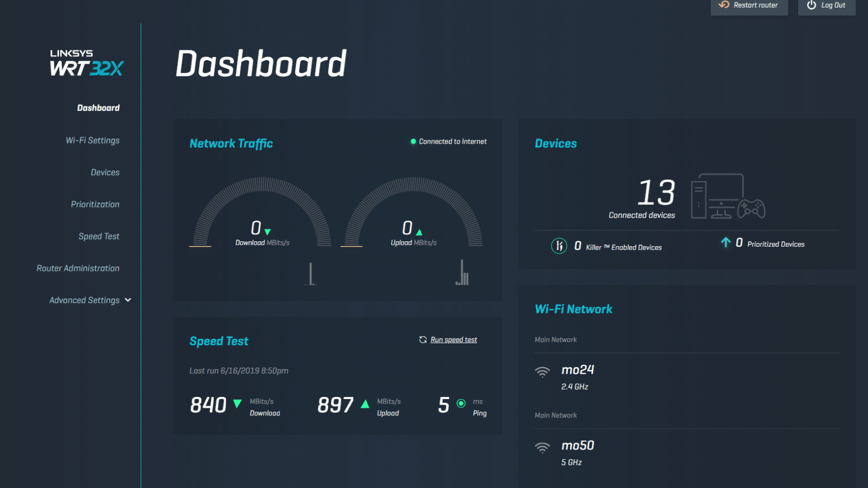The width and height of the screenshot is (868, 488).
Task: Expand the Advanced Settings chevron
Action: tap(128, 300)
